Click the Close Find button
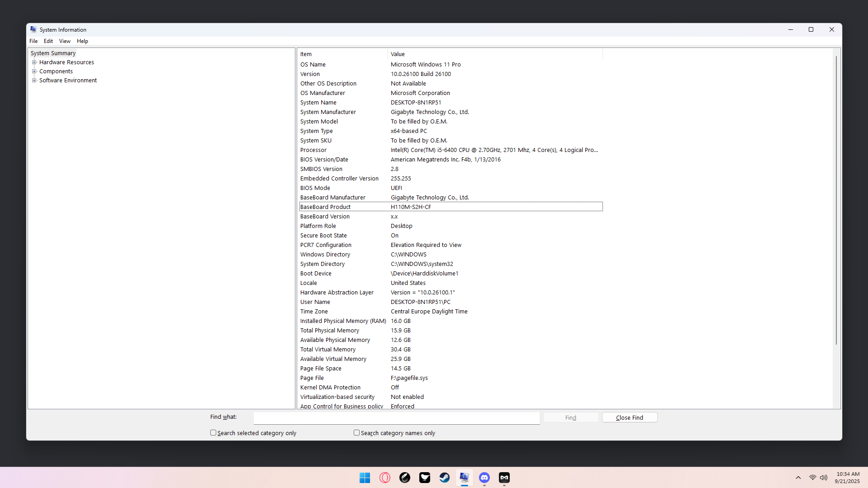 [x=630, y=417]
